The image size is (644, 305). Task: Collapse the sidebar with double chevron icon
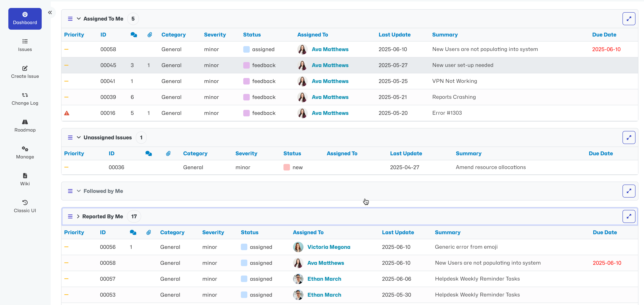click(x=50, y=12)
